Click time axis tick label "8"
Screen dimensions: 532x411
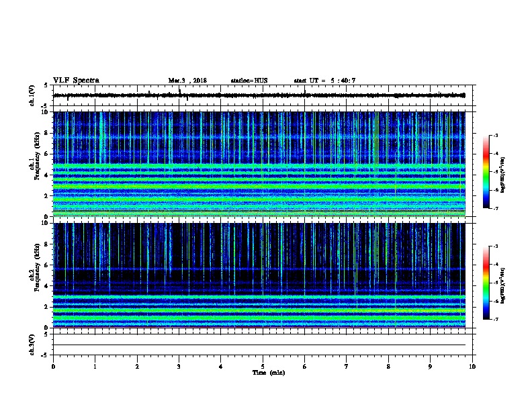[388, 367]
